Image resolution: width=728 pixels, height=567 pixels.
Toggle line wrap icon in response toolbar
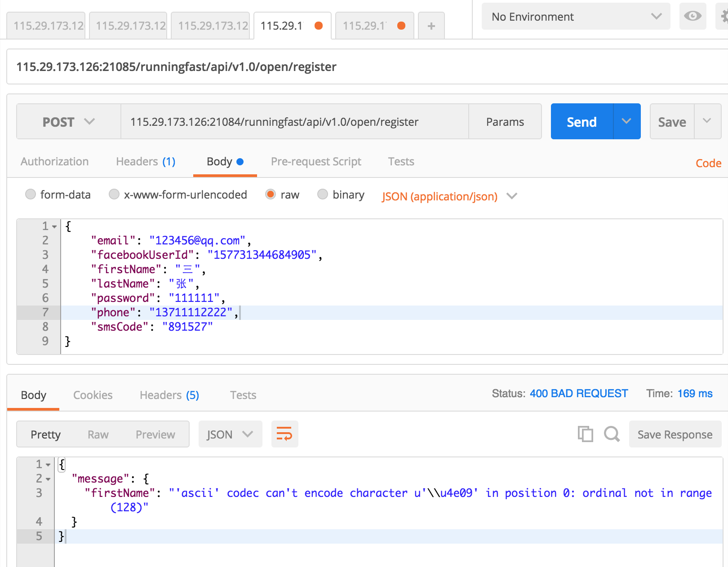pyautogui.click(x=284, y=434)
